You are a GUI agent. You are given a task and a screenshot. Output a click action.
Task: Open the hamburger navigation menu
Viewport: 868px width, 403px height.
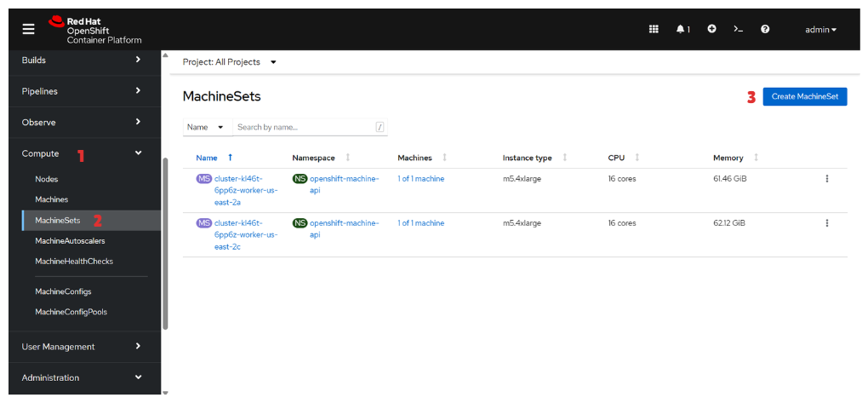coord(29,29)
